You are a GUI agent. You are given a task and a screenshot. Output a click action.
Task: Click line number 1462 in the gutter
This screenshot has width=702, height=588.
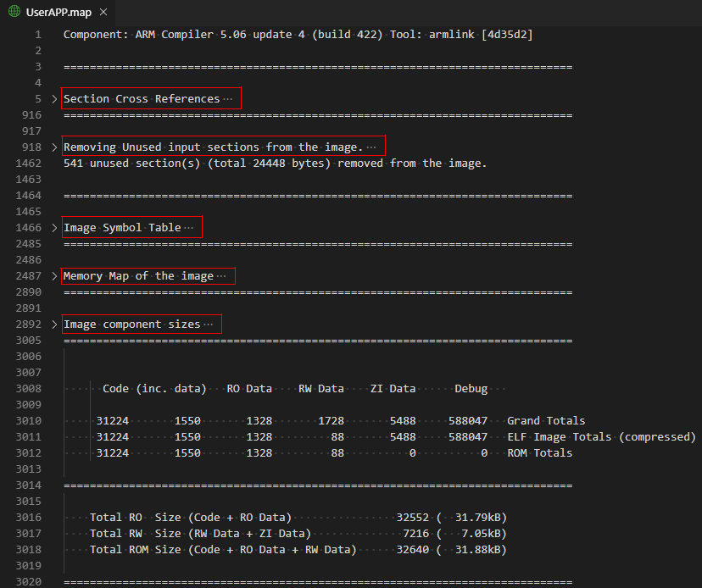tap(28, 164)
